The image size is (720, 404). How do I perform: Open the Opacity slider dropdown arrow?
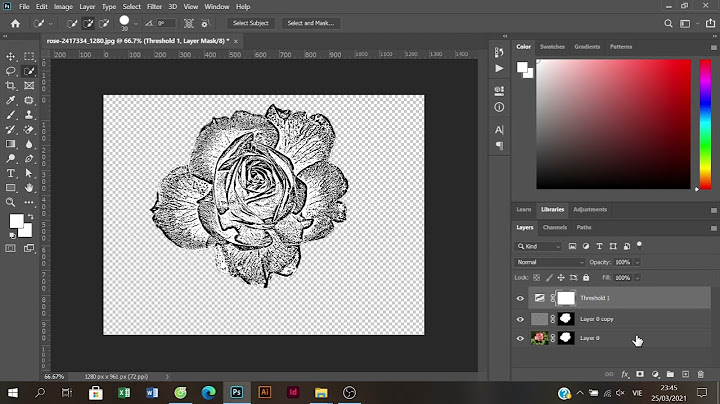637,262
